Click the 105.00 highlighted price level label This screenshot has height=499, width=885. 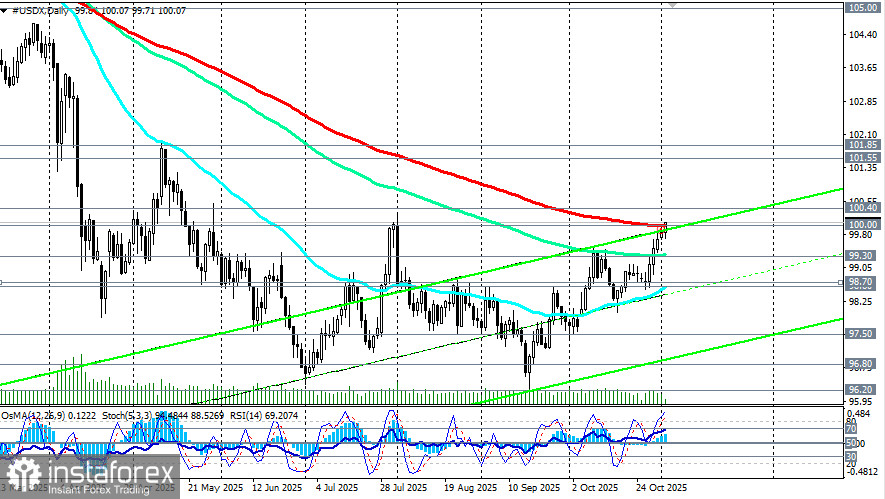[x=863, y=7]
